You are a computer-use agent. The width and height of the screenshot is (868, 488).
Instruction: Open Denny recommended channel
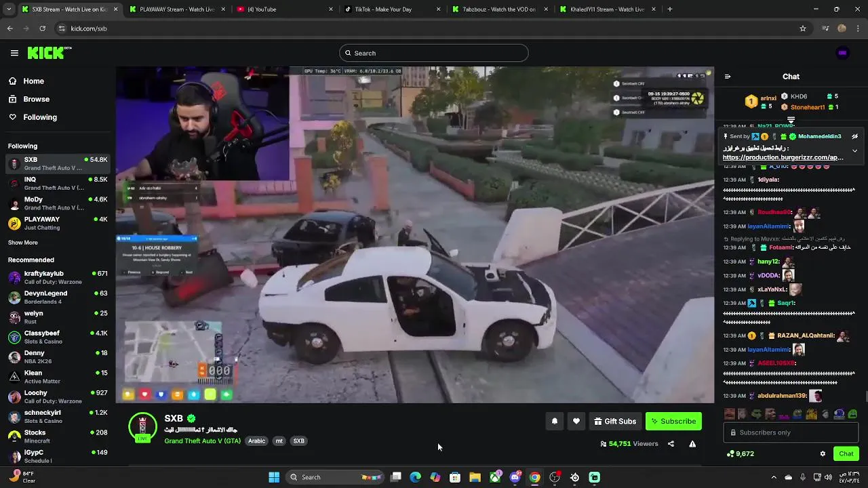58,357
